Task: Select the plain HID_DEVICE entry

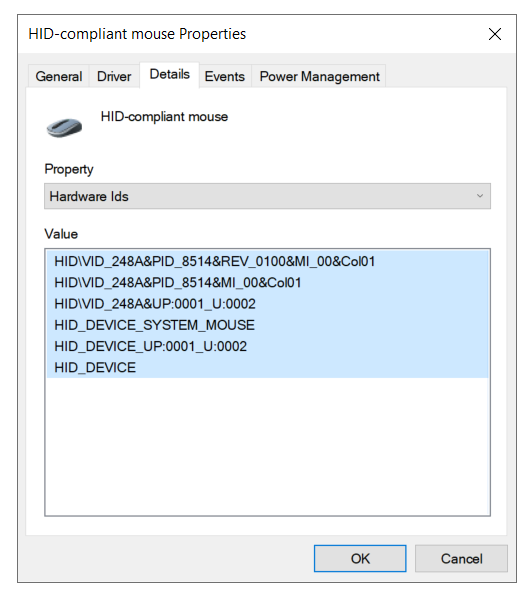Action: point(267,367)
